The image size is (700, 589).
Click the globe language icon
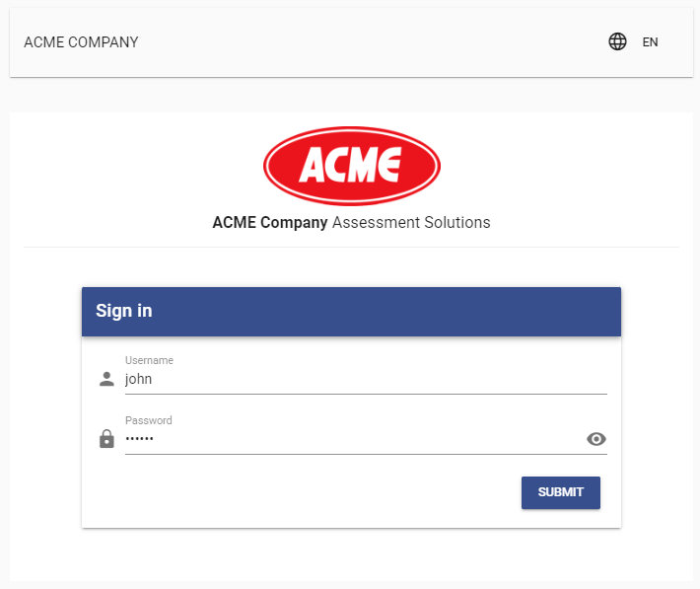(617, 42)
